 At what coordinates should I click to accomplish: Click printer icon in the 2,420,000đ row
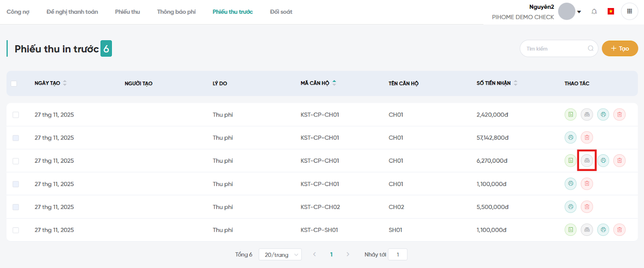click(x=603, y=115)
